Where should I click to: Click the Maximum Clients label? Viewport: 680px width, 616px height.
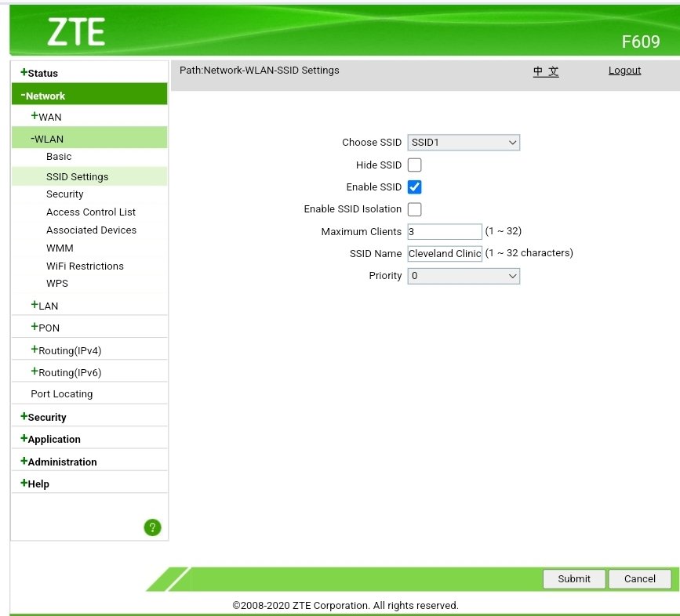[362, 232]
